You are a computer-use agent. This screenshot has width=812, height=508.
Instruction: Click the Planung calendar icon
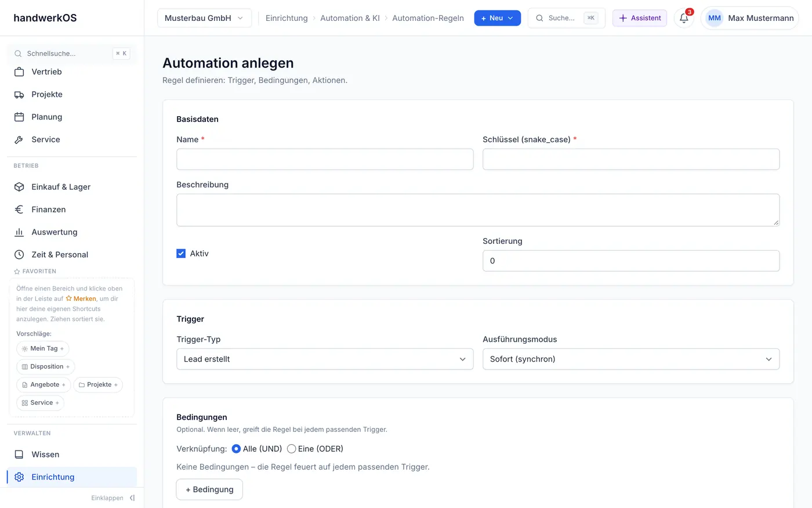tap(19, 117)
